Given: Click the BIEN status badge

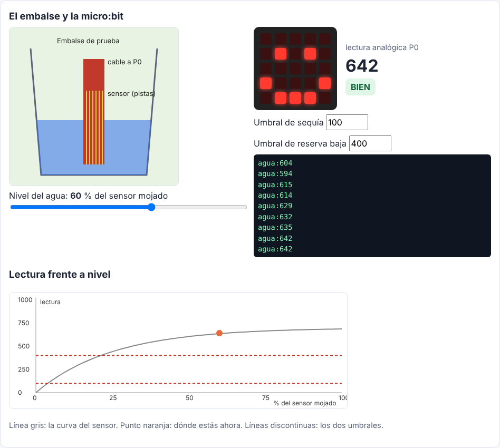Looking at the screenshot, I should [x=360, y=87].
